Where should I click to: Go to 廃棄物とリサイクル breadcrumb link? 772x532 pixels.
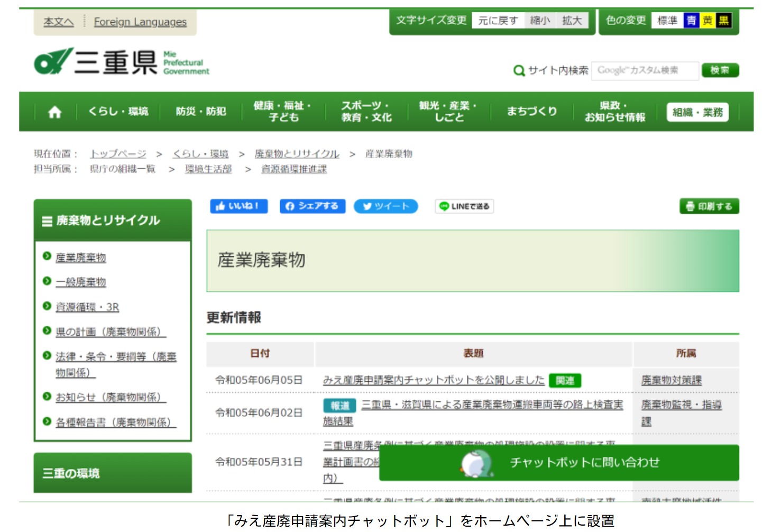[297, 154]
